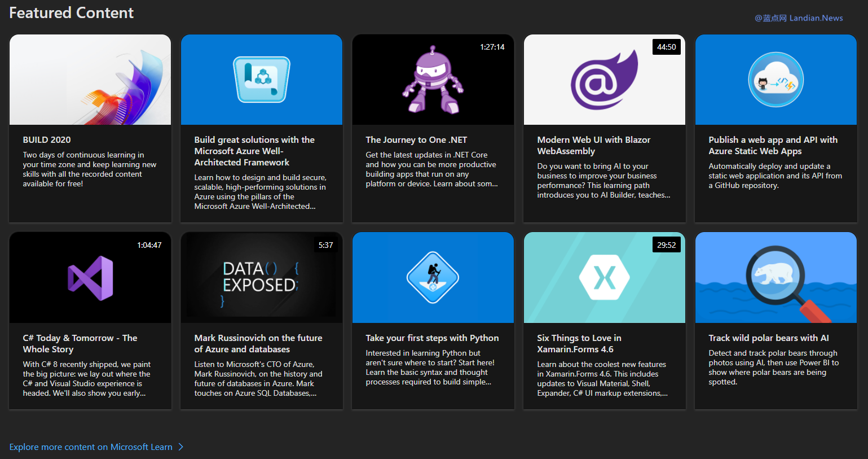Click description 'Detect and track polar bears through'
868x459 pixels.
(x=773, y=368)
